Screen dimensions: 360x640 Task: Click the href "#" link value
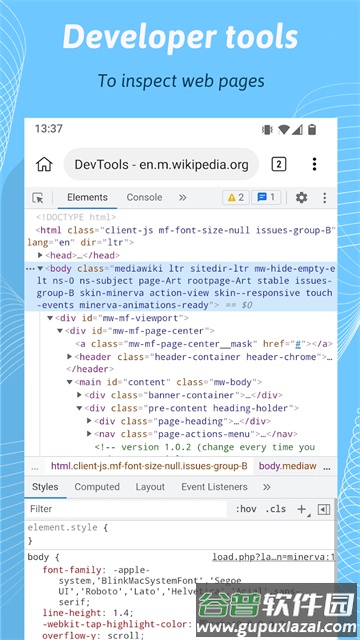point(298,344)
